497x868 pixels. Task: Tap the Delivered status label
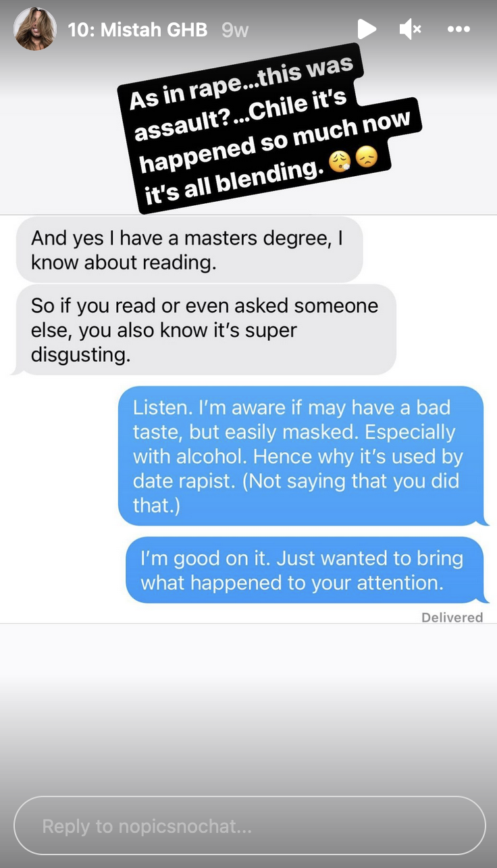[x=452, y=617]
